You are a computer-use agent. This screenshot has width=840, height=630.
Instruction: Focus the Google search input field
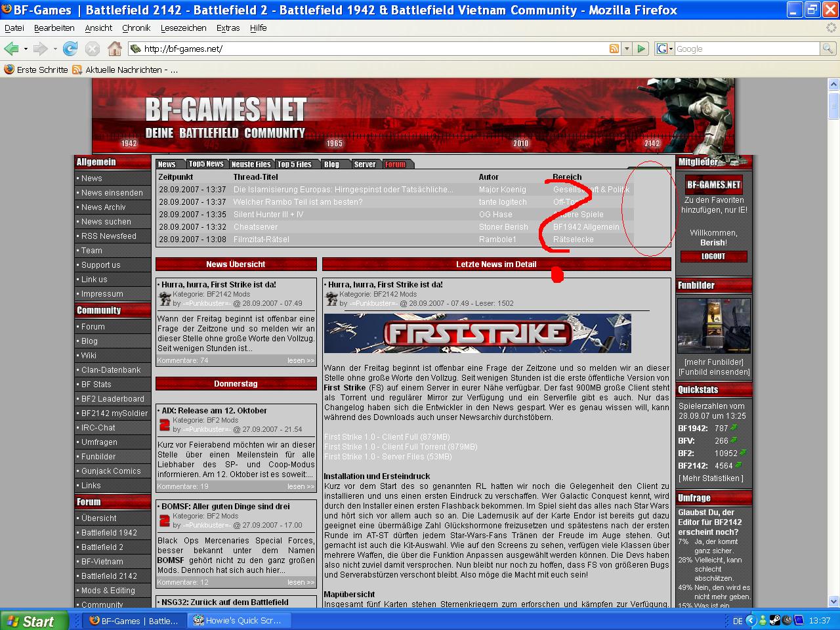tap(747, 49)
